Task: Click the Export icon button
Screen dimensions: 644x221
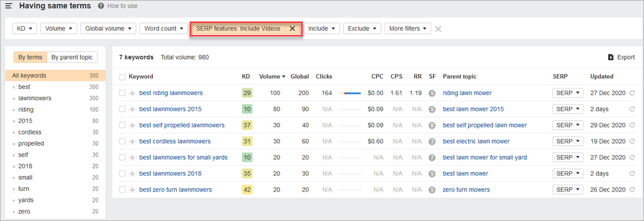Action: 611,57
